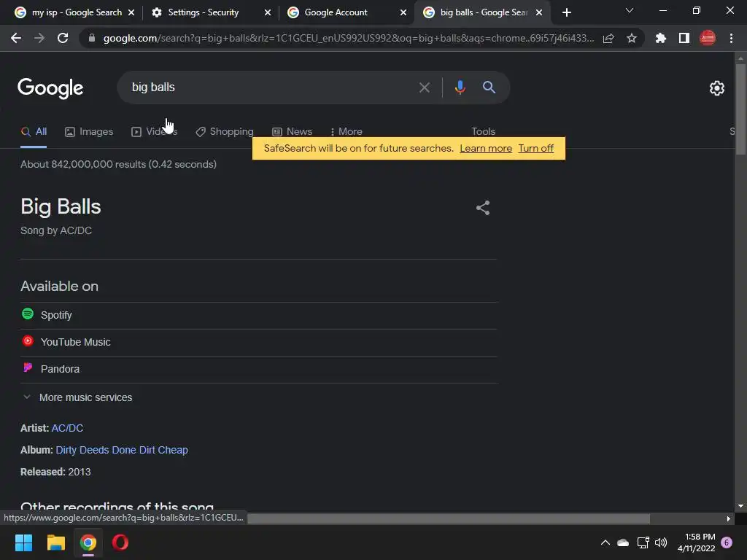
Task: Show hidden system tray icons
Action: pyautogui.click(x=605, y=542)
